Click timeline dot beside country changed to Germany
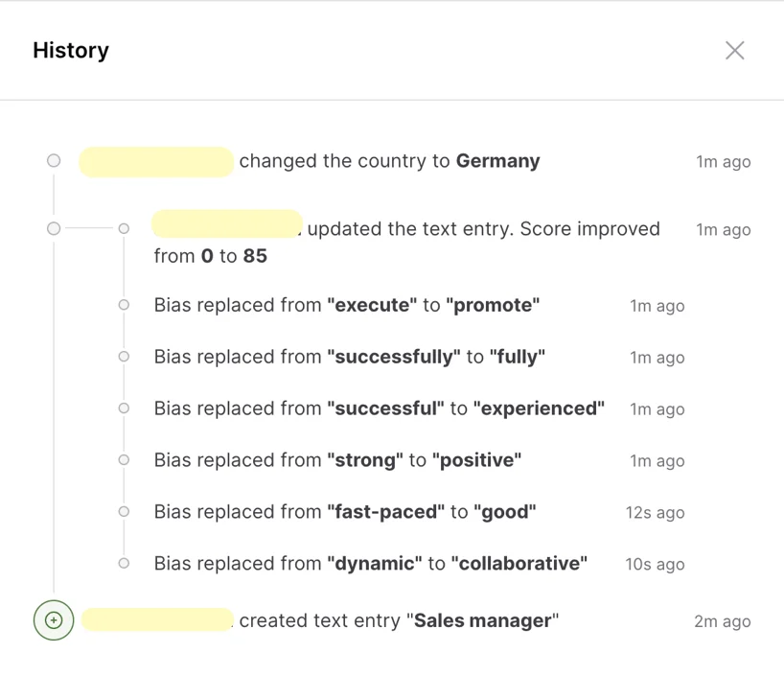Viewport: 784px width, 676px height. pyautogui.click(x=54, y=161)
